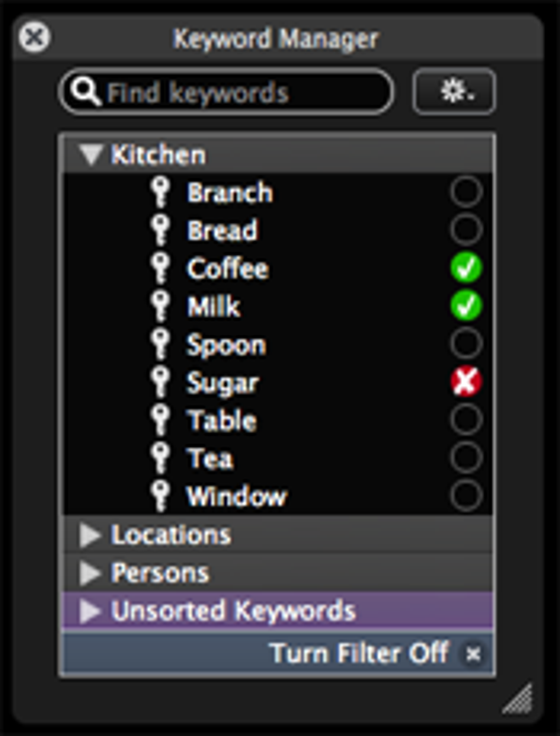Click the gear action menu button
Image resolution: width=560 pixels, height=736 pixels.
click(x=455, y=92)
